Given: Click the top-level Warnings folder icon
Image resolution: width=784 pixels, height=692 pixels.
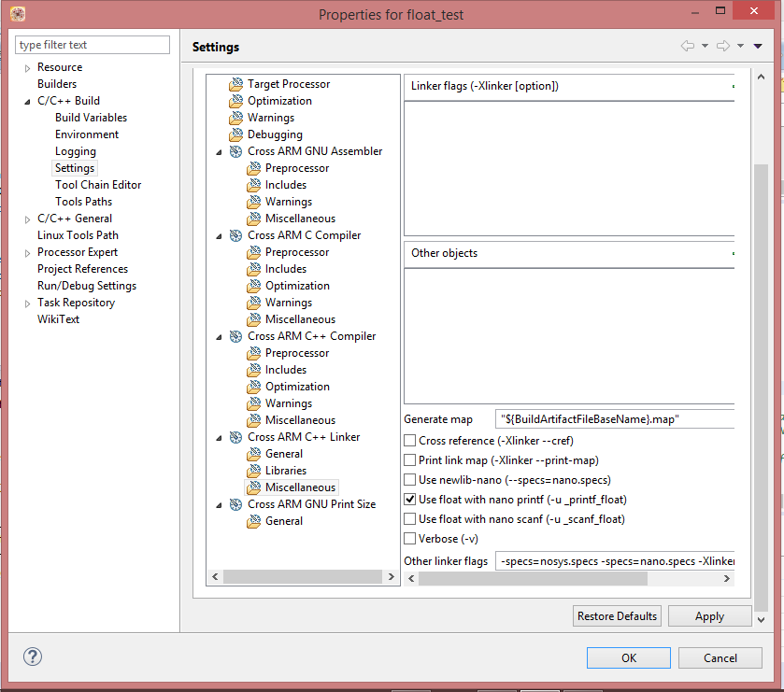Looking at the screenshot, I should coord(236,118).
